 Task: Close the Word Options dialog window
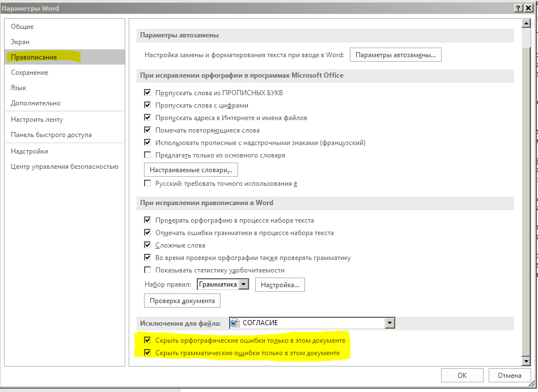pos(529,8)
